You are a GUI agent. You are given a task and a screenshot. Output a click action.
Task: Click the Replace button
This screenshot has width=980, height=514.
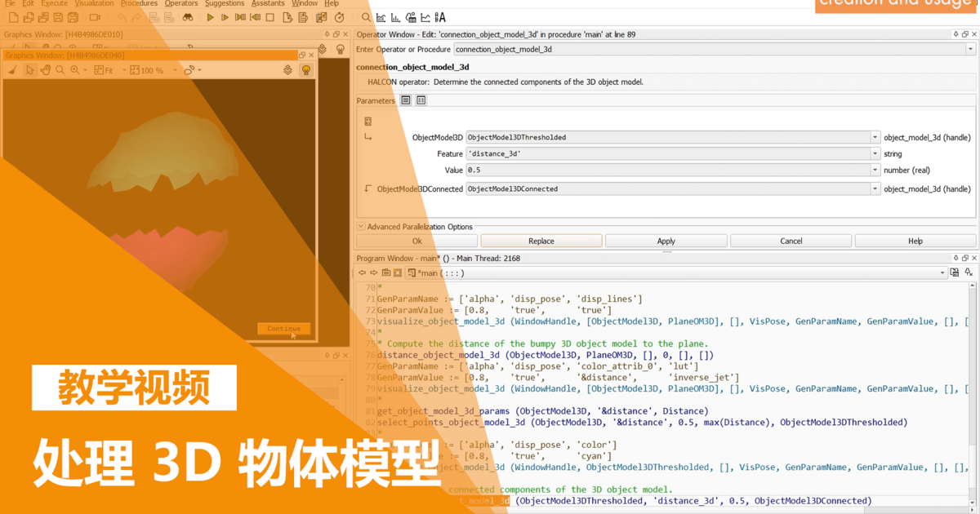click(x=541, y=241)
